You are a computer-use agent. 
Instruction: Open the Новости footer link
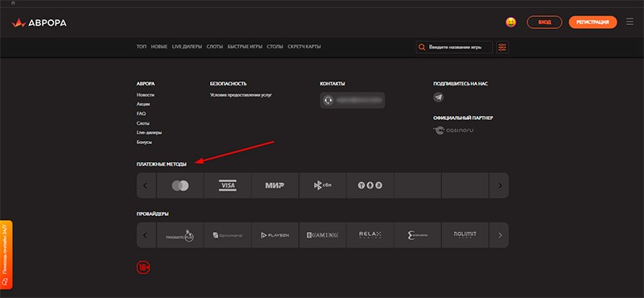tap(146, 95)
